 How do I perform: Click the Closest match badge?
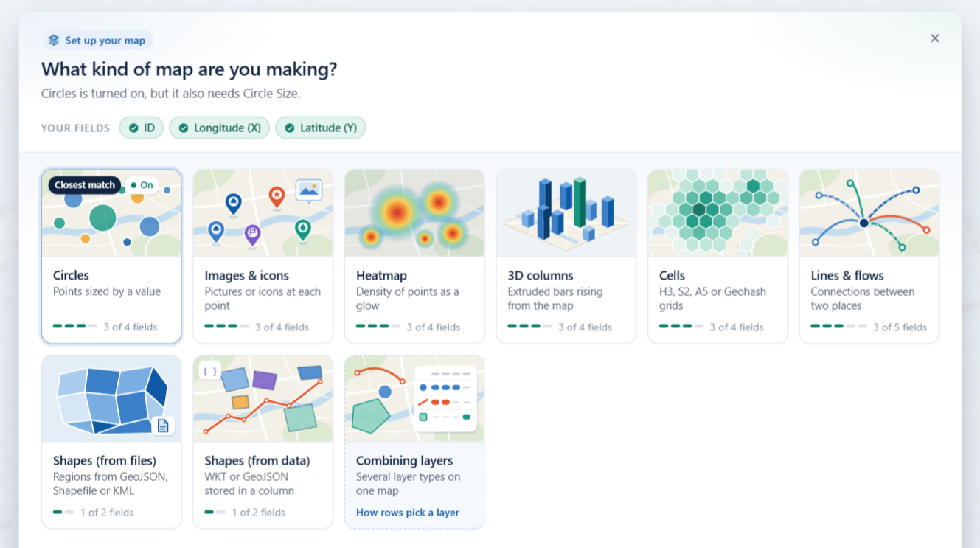(85, 185)
